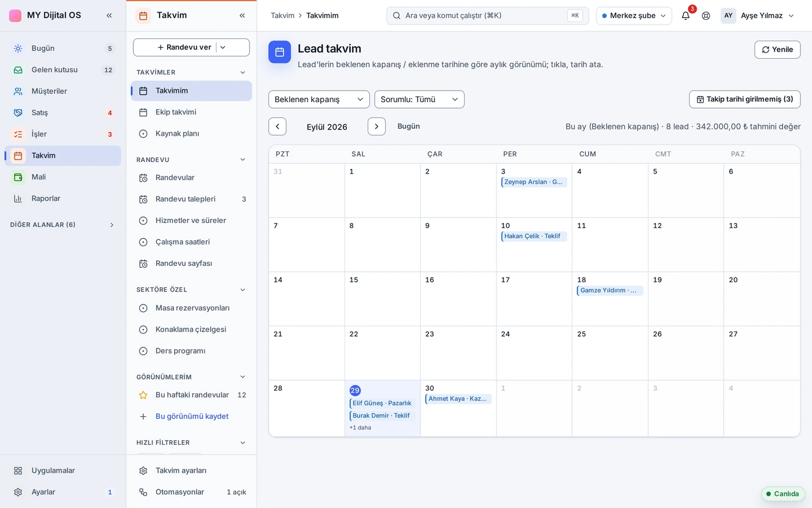
Task: Click the help lifebuoy icon
Action: coord(706,16)
